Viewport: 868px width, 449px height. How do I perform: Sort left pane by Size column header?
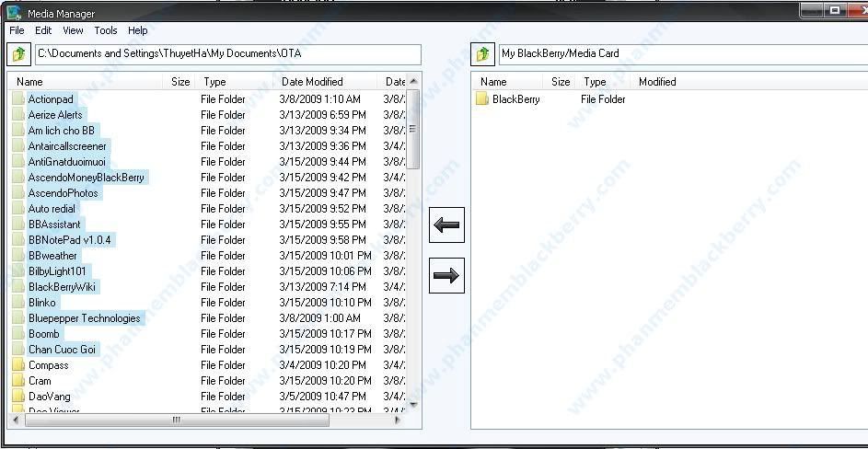(180, 81)
